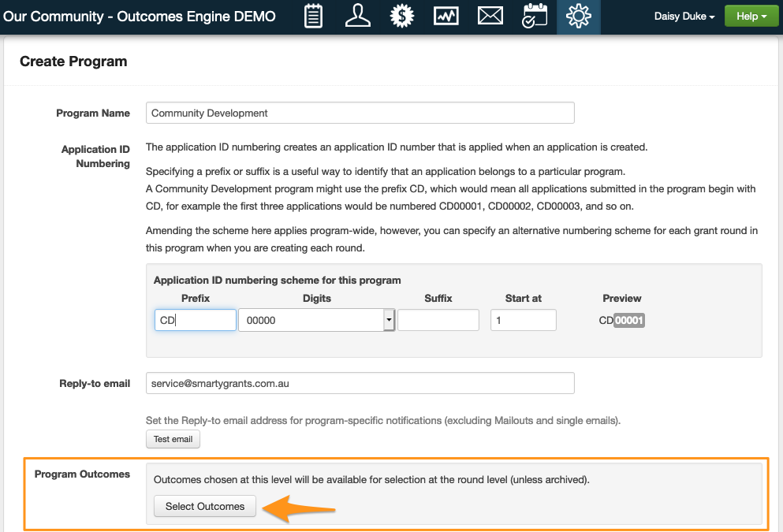Click into the Prefix field
Screen dimensions: 783x532
(x=196, y=320)
